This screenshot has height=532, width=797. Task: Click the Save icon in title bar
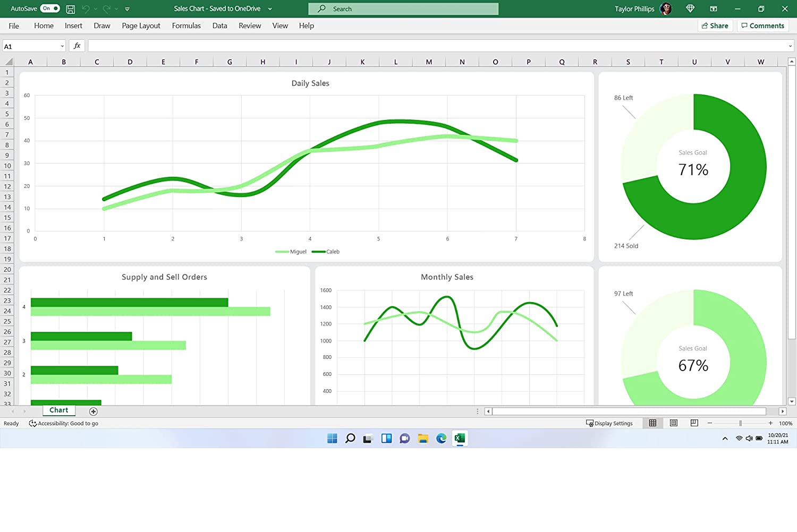(x=70, y=9)
